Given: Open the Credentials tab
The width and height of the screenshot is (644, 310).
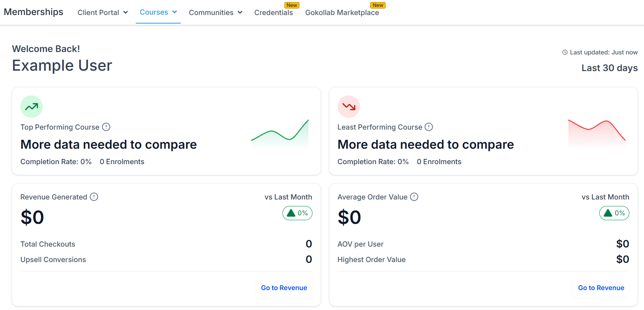Looking at the screenshot, I should (x=273, y=13).
